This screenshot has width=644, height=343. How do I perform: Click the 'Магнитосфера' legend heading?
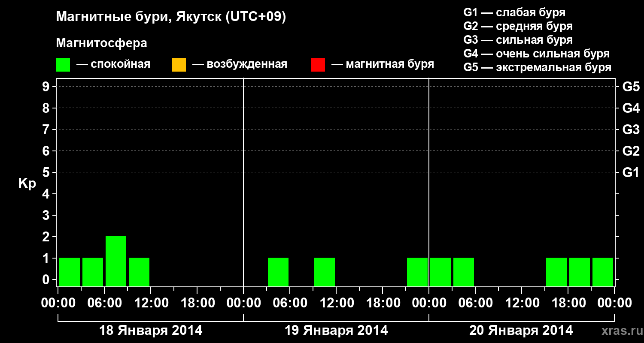point(102,43)
